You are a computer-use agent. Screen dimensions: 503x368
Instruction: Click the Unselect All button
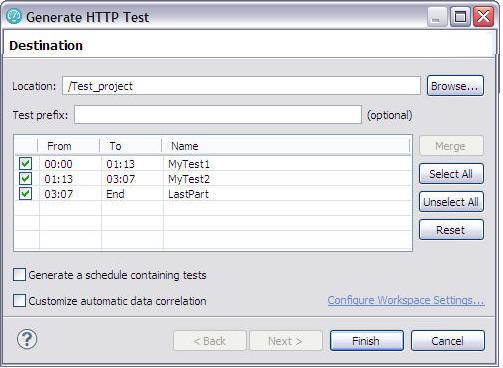(x=451, y=202)
